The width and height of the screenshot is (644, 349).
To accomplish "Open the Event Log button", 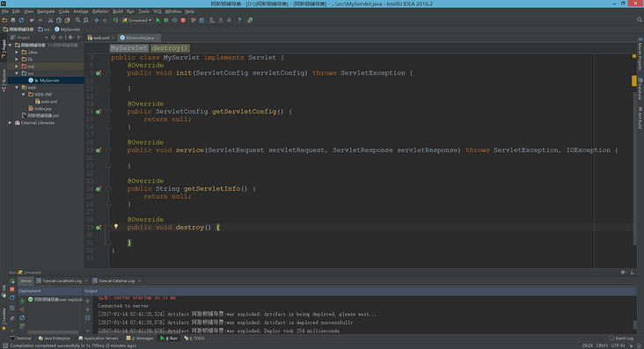I will point(621,338).
